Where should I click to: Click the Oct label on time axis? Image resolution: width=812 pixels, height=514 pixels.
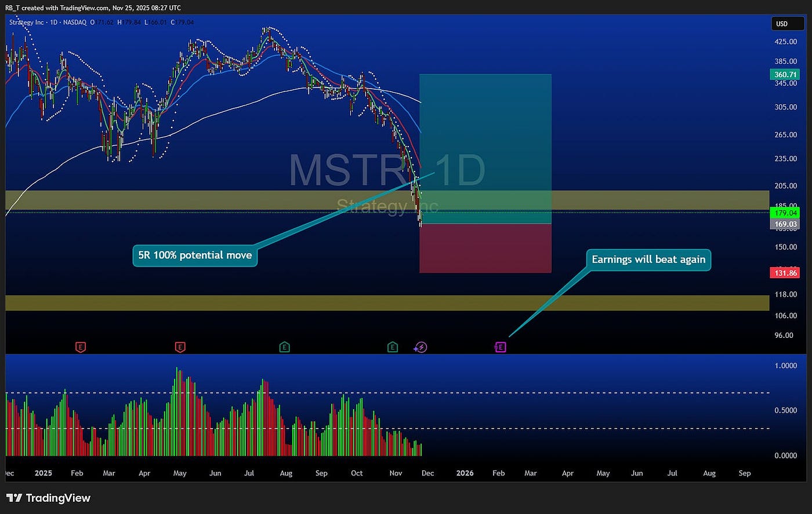(x=357, y=473)
